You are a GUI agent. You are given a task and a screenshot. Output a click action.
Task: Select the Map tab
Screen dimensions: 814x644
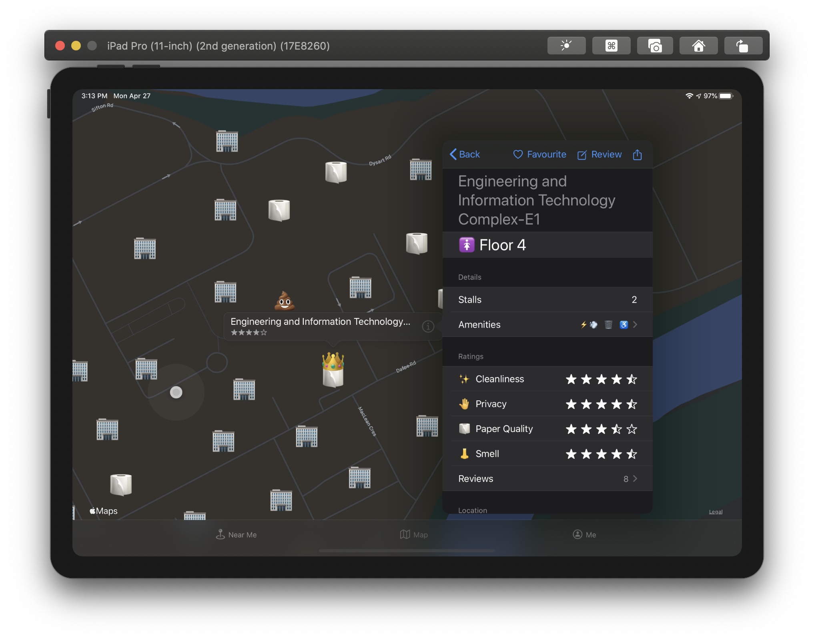coord(414,534)
